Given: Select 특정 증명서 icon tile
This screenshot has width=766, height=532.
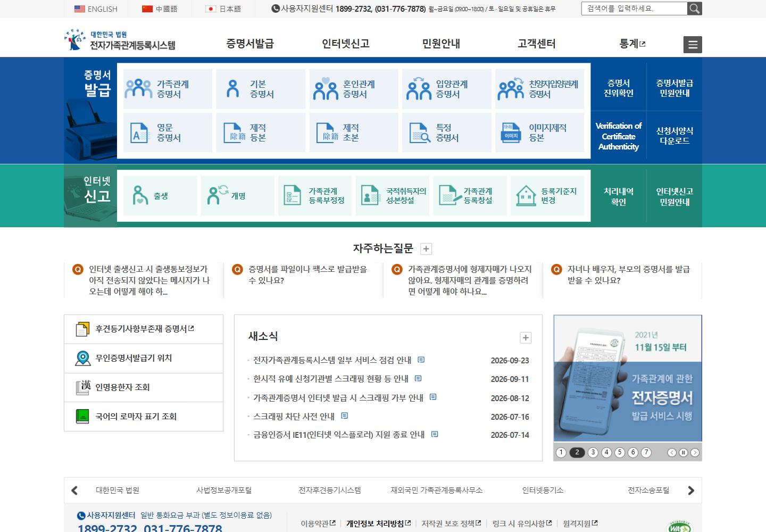Looking at the screenshot, I should [x=447, y=132].
